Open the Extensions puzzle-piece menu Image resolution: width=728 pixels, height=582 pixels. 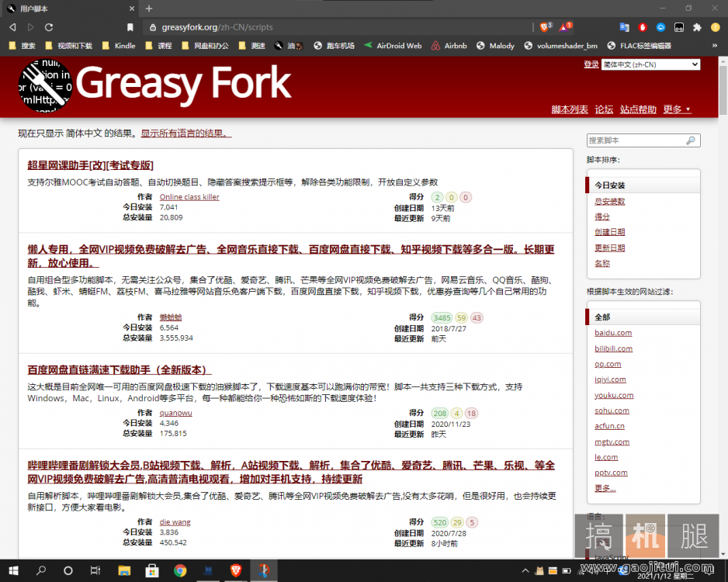pos(697,27)
